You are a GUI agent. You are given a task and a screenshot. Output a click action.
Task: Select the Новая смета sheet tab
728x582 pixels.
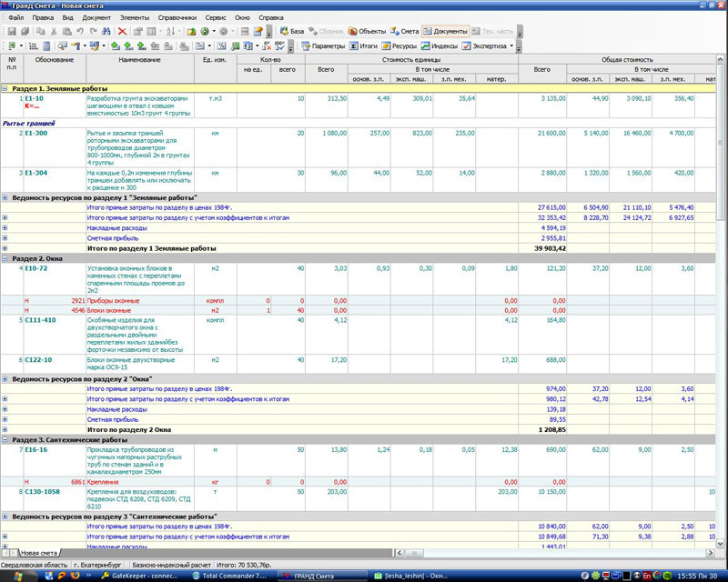pos(40,553)
